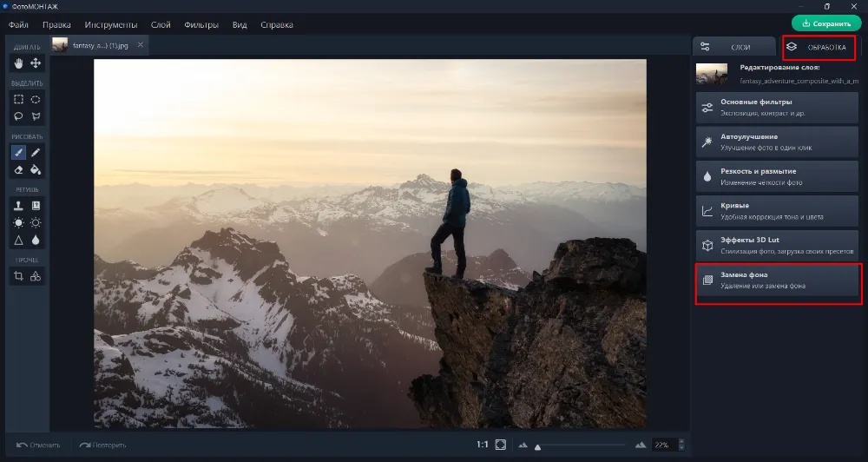Click the zoom slider track
Image resolution: width=868 pixels, height=462 pixels.
click(582, 445)
